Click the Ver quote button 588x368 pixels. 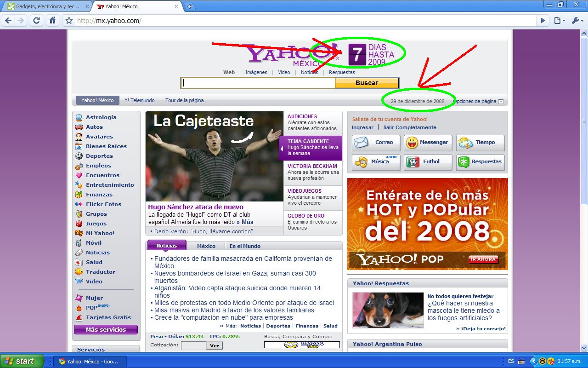coord(215,345)
